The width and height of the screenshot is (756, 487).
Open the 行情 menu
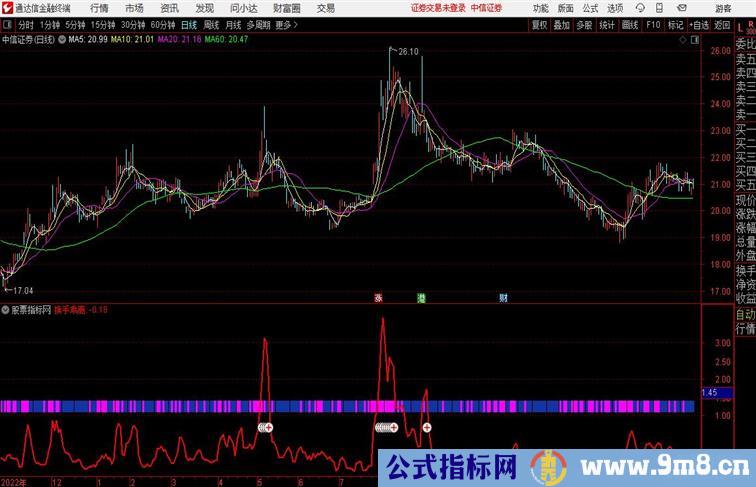point(99,7)
